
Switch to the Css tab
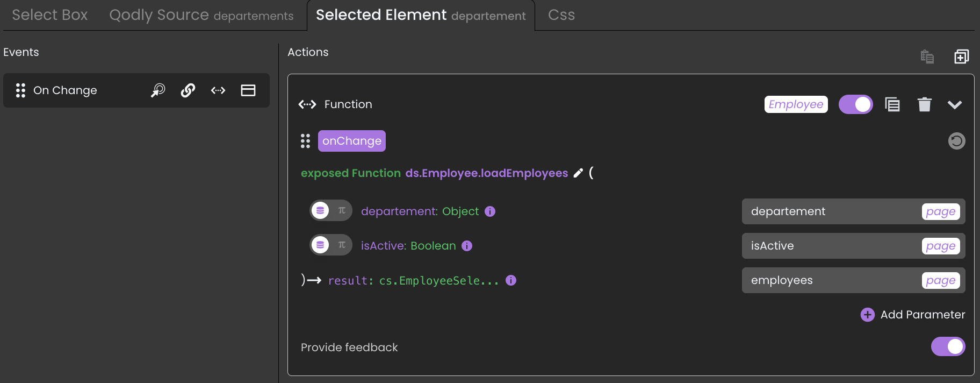coord(561,15)
